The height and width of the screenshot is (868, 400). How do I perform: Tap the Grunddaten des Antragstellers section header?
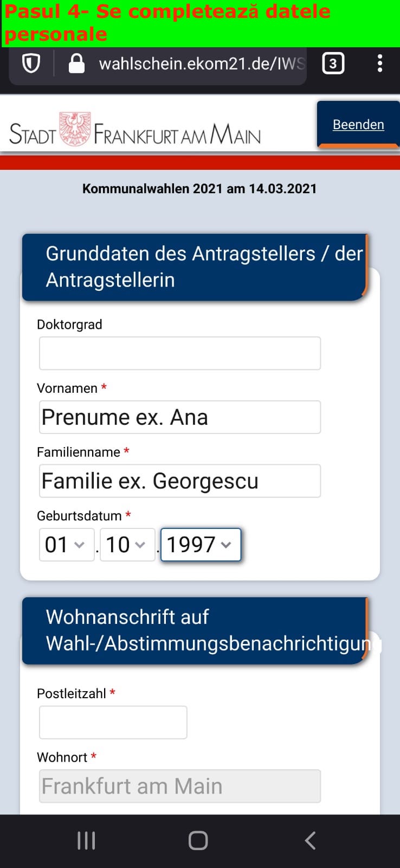(195, 267)
